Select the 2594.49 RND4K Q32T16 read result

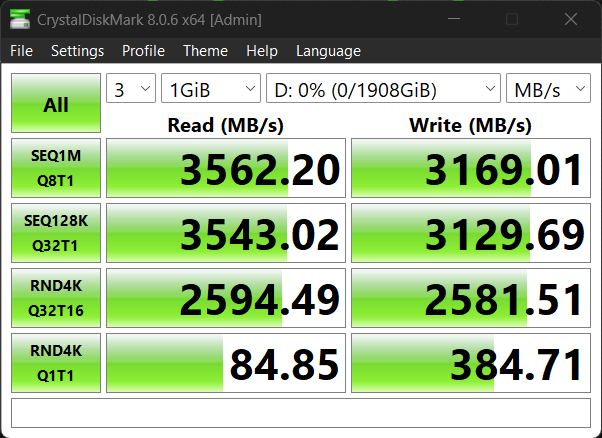coord(226,298)
